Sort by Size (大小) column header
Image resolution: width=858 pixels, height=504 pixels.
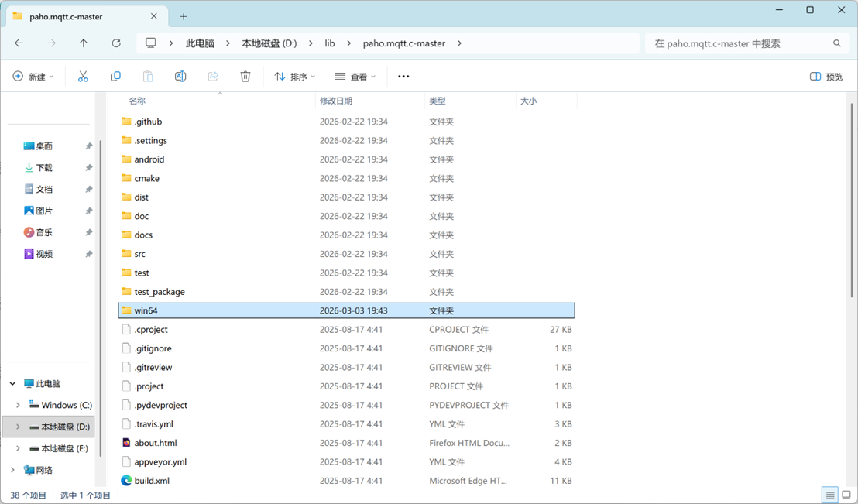(x=529, y=101)
